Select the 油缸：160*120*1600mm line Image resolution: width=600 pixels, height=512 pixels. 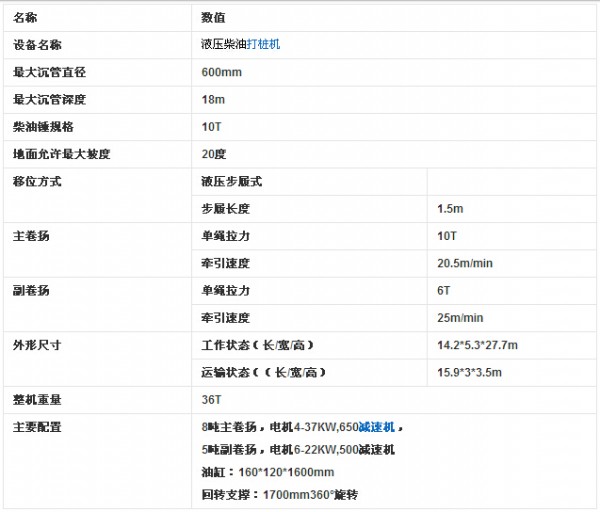(267, 472)
